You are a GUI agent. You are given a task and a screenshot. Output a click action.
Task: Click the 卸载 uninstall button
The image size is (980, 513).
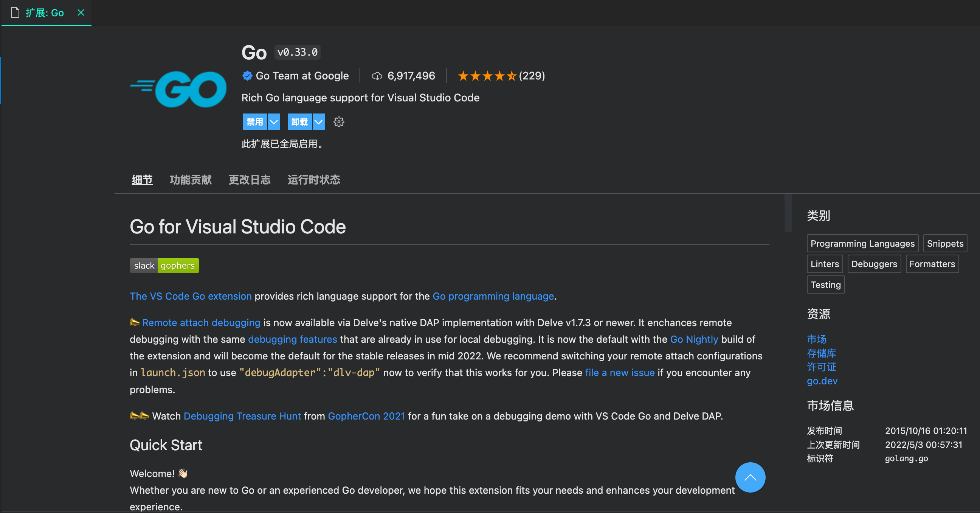[299, 122]
